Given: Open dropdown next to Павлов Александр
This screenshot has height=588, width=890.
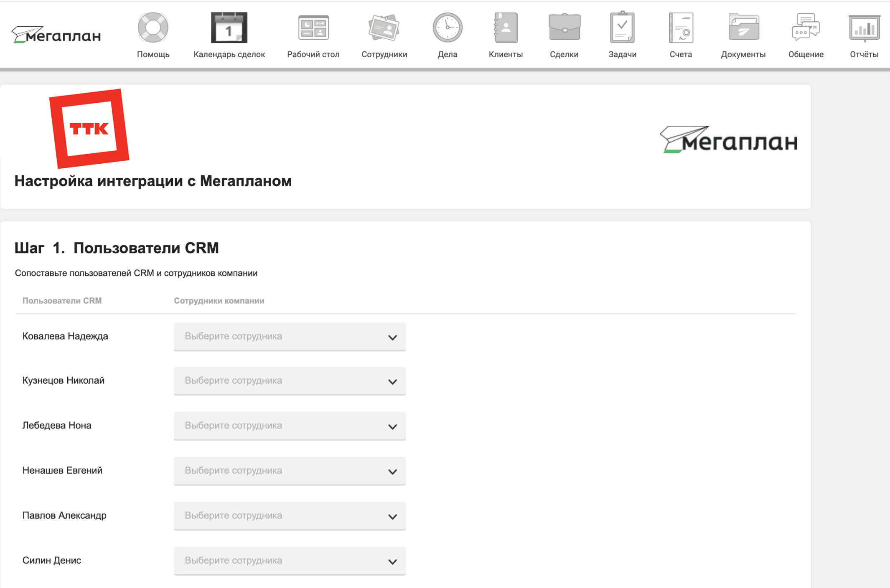Looking at the screenshot, I should (290, 516).
